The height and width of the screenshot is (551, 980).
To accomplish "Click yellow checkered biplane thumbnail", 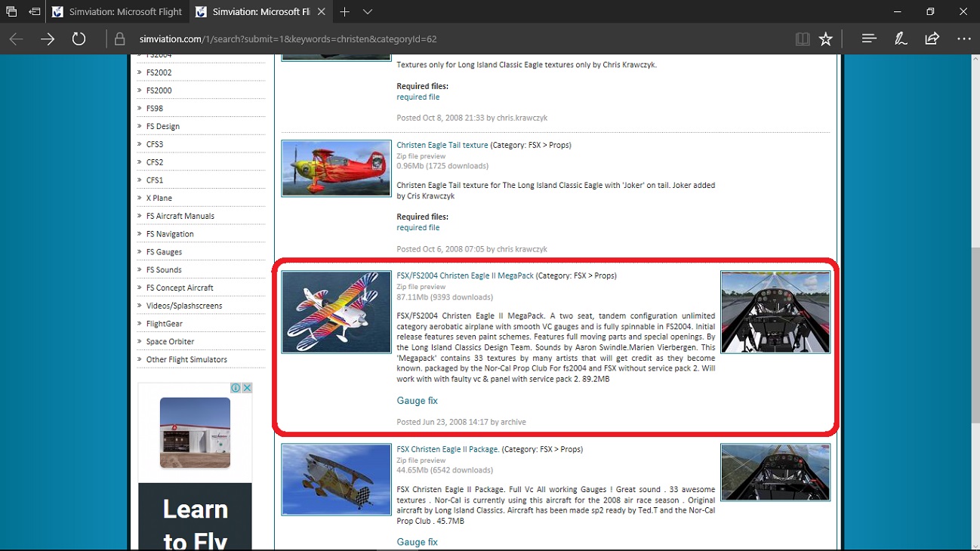I will point(336,479).
